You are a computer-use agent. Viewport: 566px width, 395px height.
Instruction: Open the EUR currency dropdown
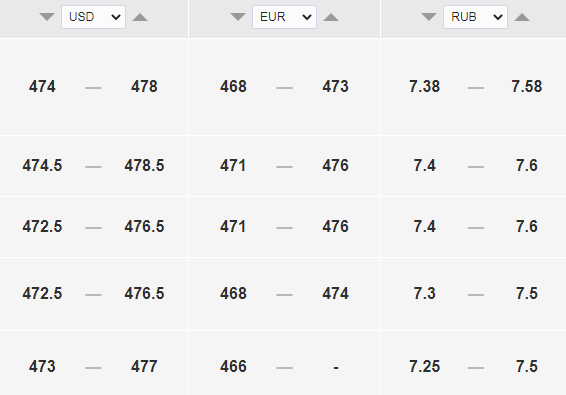point(284,17)
